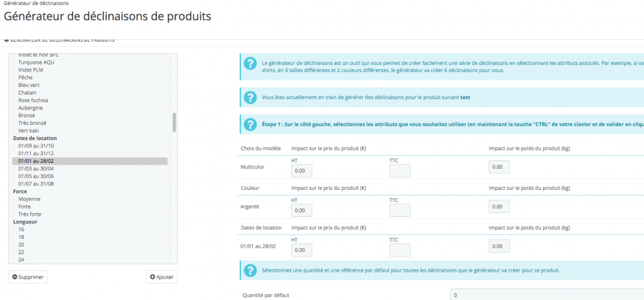Screen dimensions: 644x300
Task: Select Moyenne under the Force group
Action: (x=30, y=199)
